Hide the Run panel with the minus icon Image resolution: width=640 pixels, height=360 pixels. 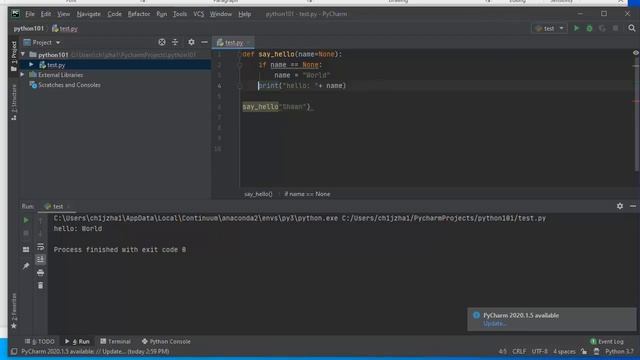pyautogui.click(x=633, y=206)
